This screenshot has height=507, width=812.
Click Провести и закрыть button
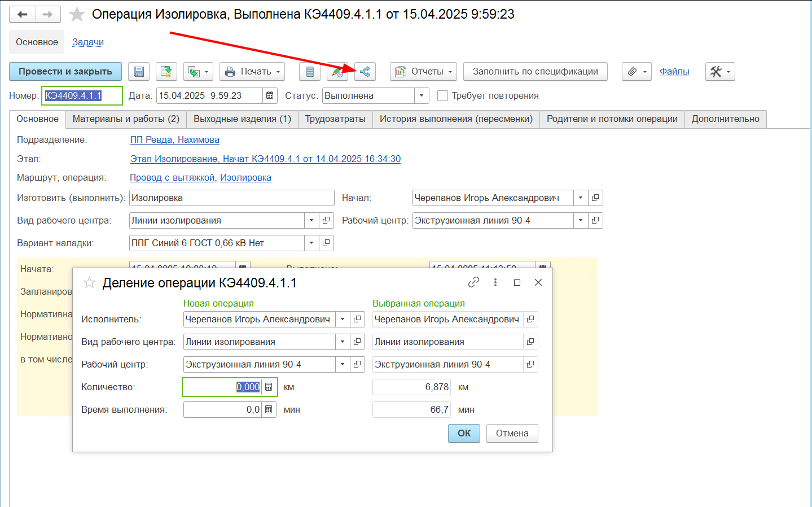click(65, 72)
